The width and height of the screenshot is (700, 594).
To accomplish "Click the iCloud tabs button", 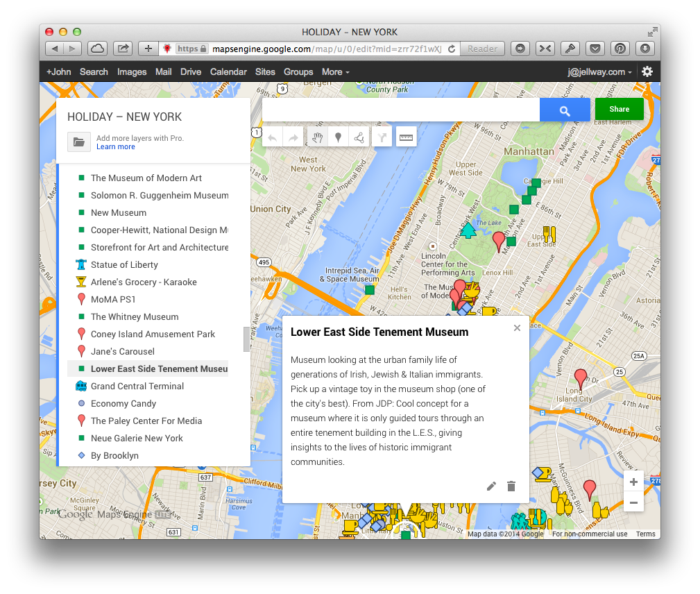I will click(97, 49).
